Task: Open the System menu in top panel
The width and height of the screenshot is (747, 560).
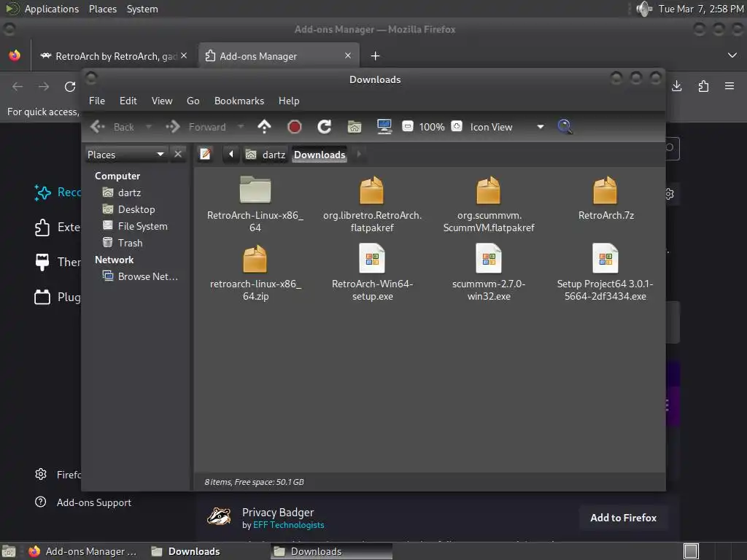Action: point(142,9)
